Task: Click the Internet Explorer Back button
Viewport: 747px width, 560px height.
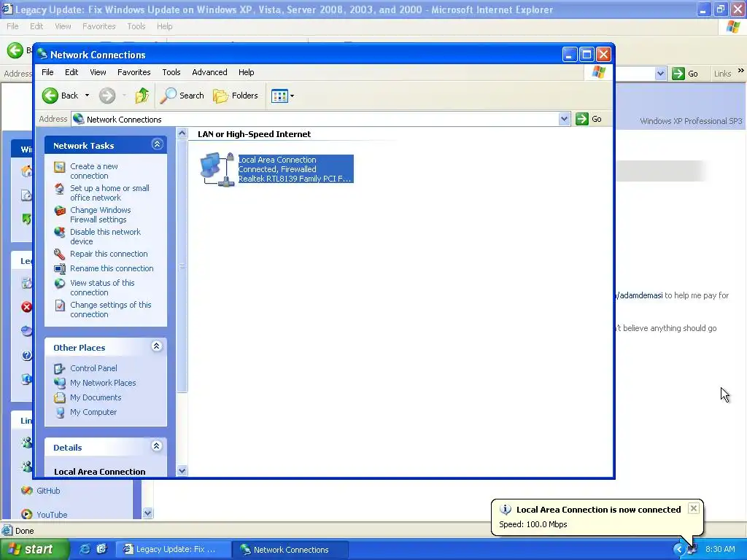Action: [x=15, y=50]
